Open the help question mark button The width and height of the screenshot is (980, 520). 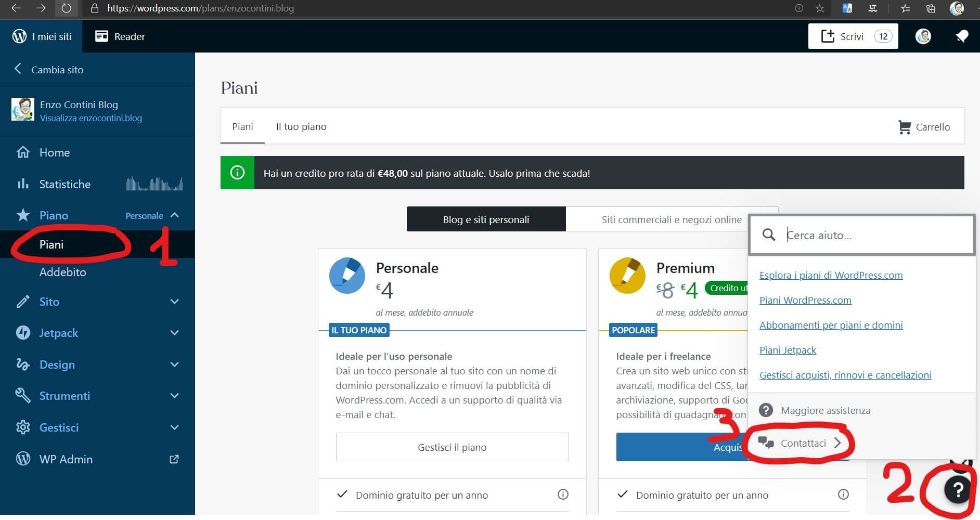[958, 489]
